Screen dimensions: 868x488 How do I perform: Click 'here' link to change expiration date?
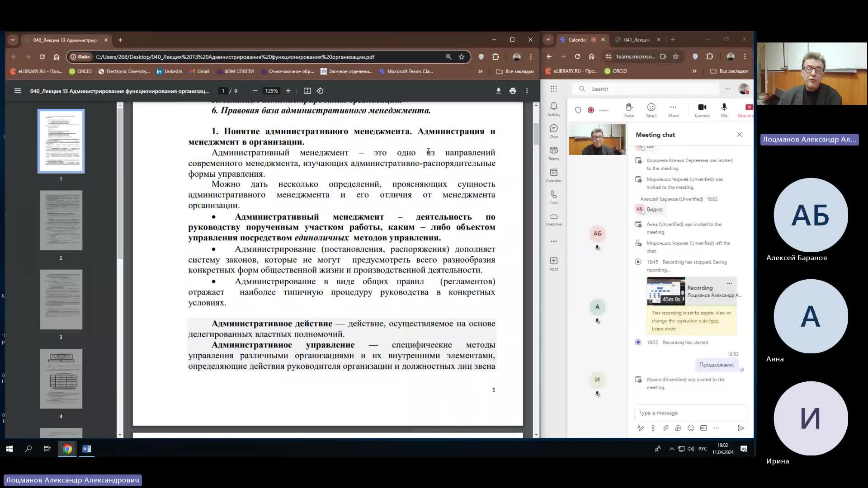pos(713,321)
